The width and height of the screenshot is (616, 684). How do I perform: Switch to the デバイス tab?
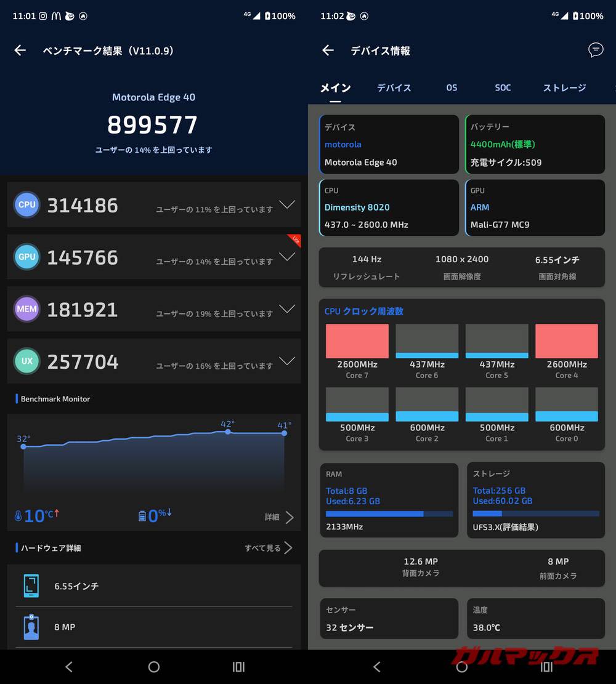[394, 88]
